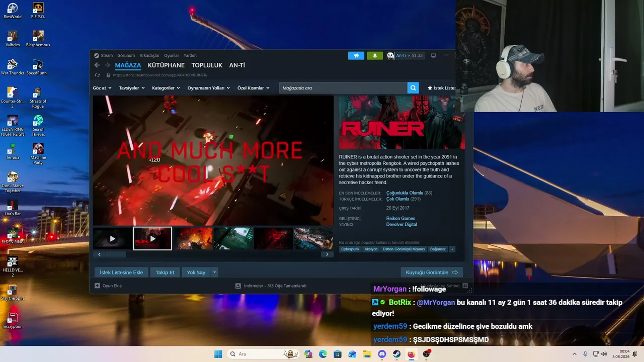
Task: Move media strip back with left arrow
Action: pyautogui.click(x=99, y=254)
